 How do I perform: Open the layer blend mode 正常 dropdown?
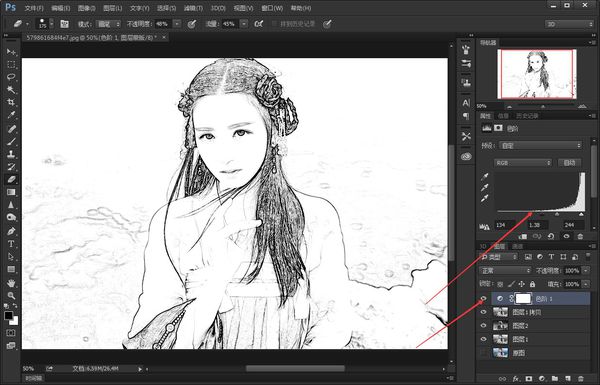coord(505,271)
